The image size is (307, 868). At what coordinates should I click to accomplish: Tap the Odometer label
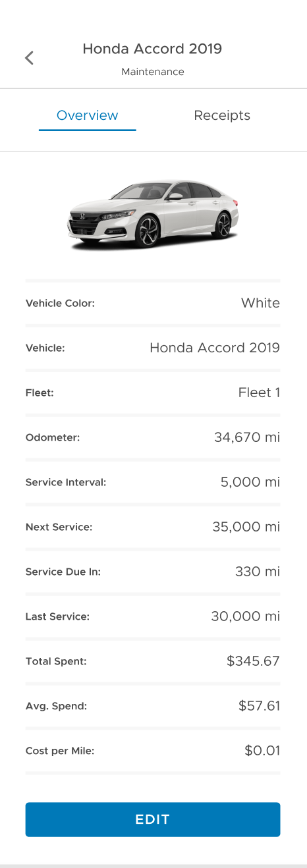53,437
